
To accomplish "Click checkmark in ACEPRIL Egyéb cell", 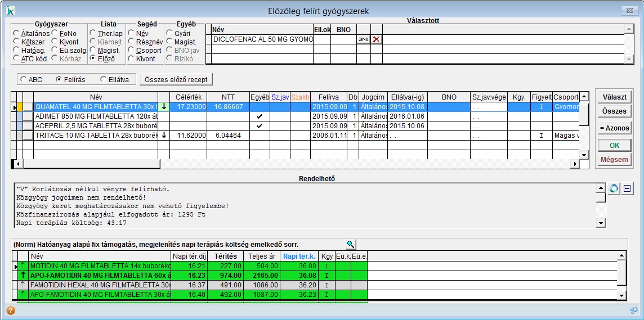I will point(259,125).
